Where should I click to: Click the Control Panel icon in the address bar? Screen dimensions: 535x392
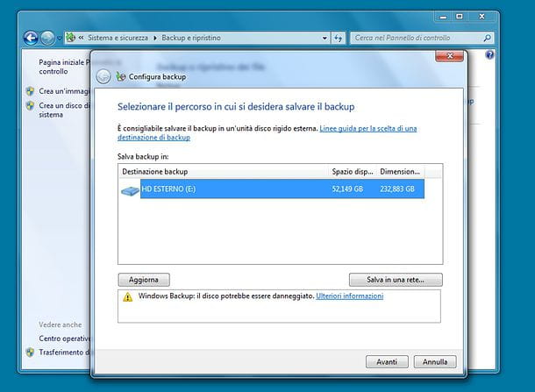point(71,38)
